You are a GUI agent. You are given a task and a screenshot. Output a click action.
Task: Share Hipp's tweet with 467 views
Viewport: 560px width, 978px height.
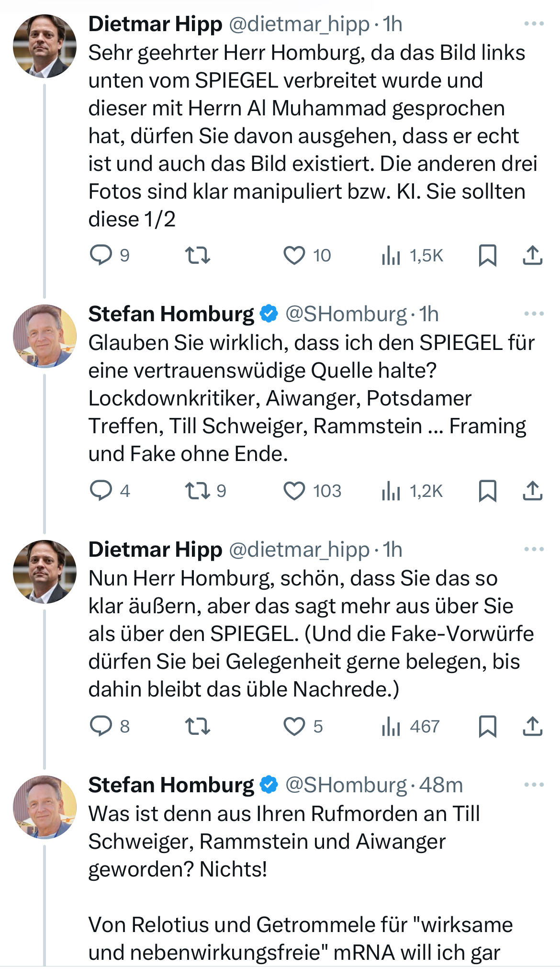532,726
